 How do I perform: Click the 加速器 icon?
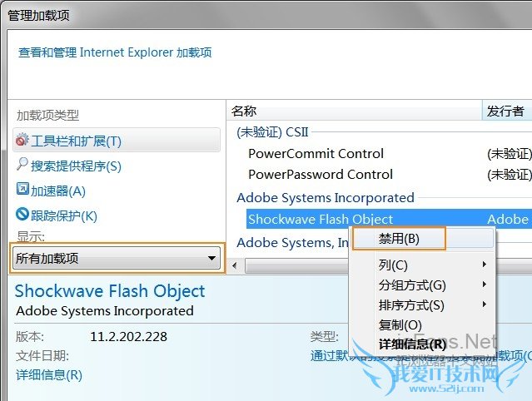(x=22, y=191)
